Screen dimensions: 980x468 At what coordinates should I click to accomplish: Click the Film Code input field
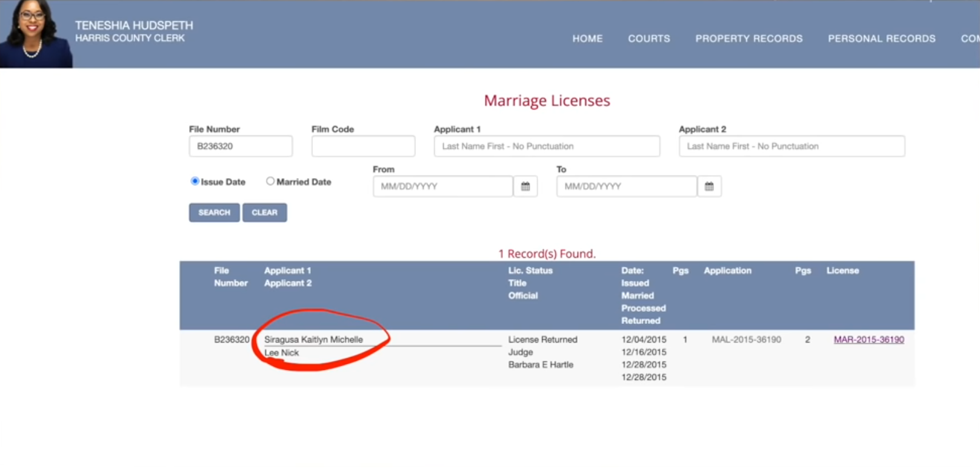tap(363, 146)
